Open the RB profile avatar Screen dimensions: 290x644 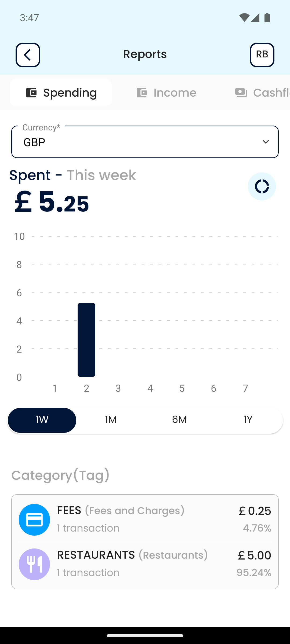click(262, 55)
